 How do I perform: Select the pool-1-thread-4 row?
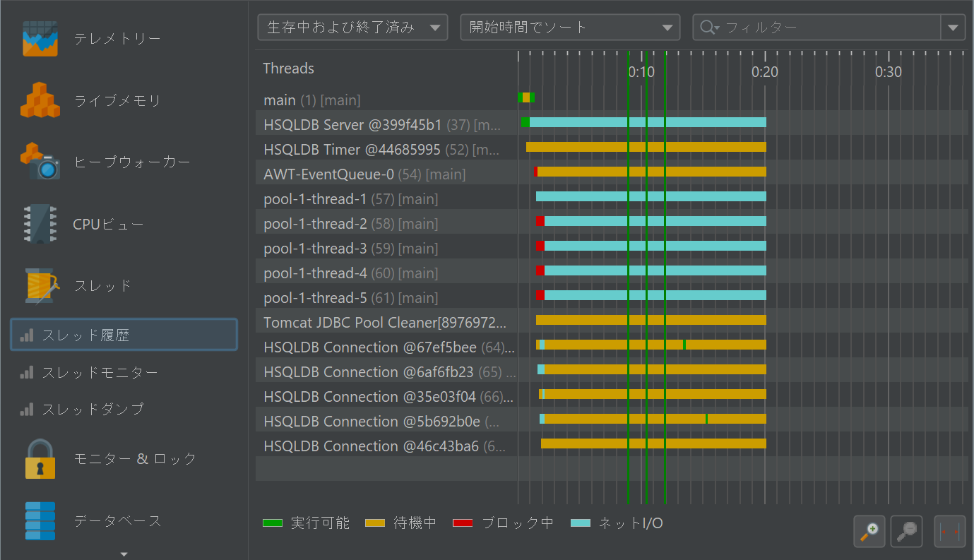click(x=612, y=271)
